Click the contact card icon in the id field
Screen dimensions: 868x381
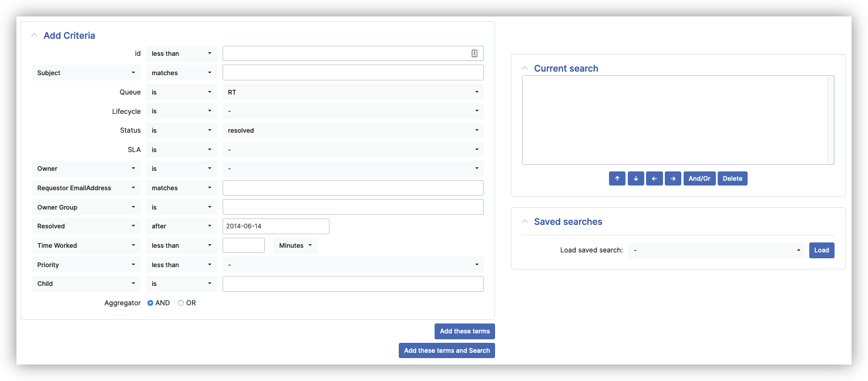[x=474, y=53]
